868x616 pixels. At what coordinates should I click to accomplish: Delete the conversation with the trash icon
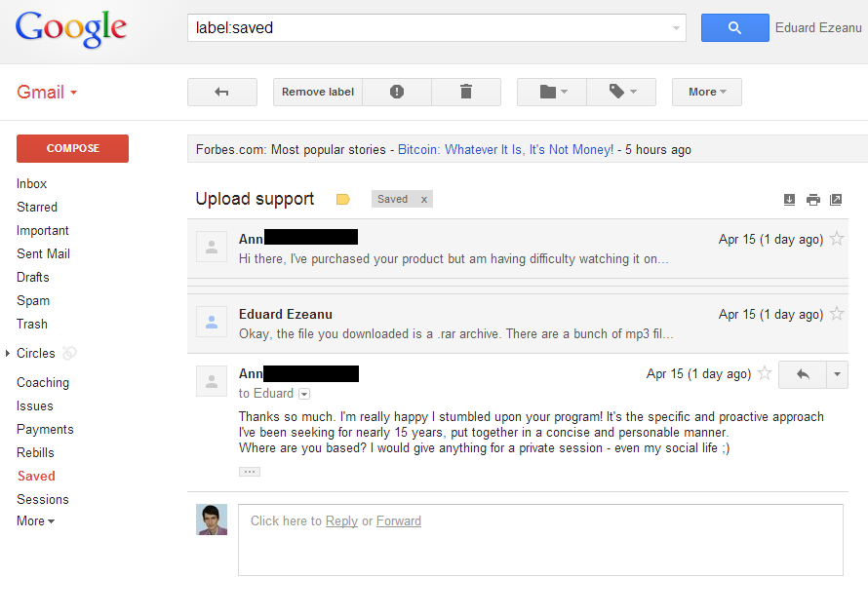point(466,92)
